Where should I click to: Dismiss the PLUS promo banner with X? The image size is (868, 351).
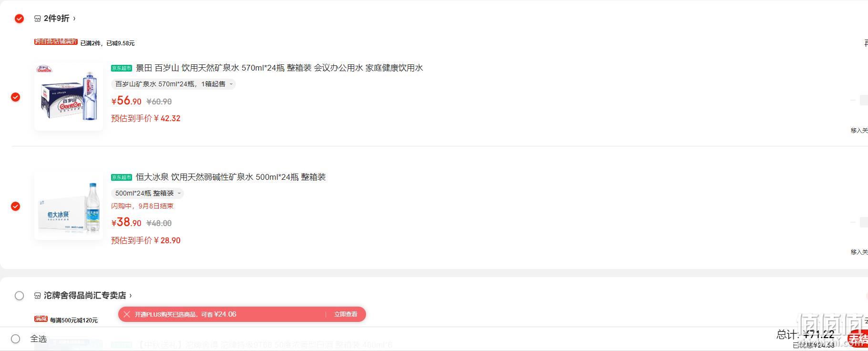point(126,314)
